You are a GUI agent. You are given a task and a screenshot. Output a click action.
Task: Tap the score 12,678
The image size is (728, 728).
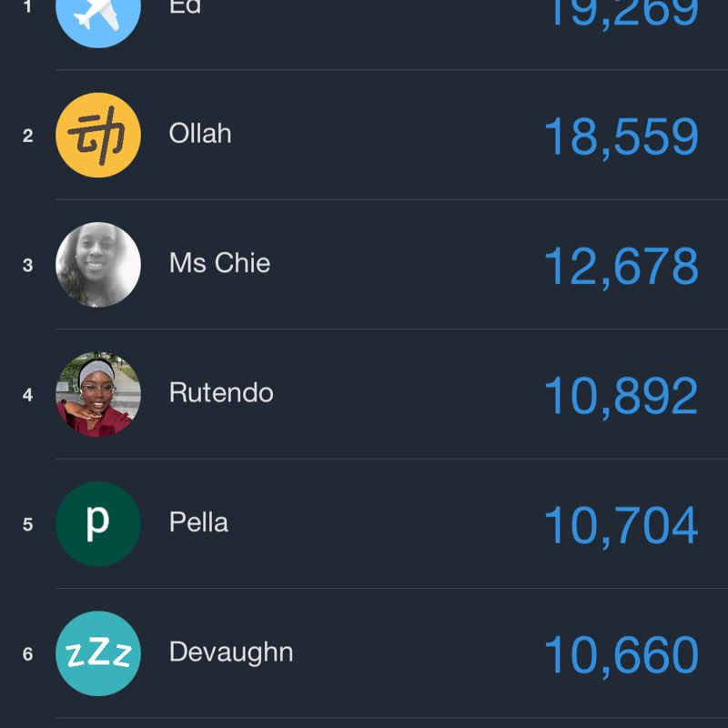click(621, 267)
